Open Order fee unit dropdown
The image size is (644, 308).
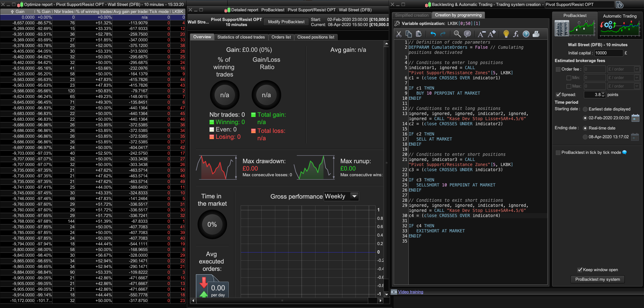(637, 69)
